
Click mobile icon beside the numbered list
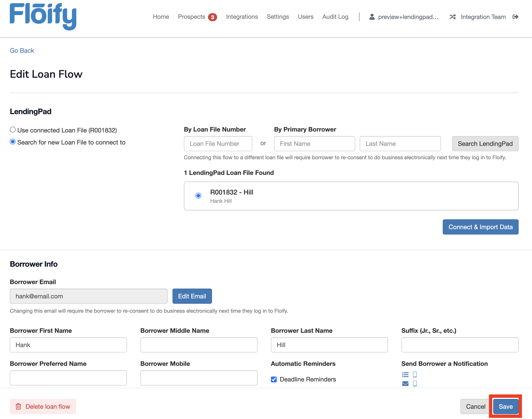coord(415,375)
